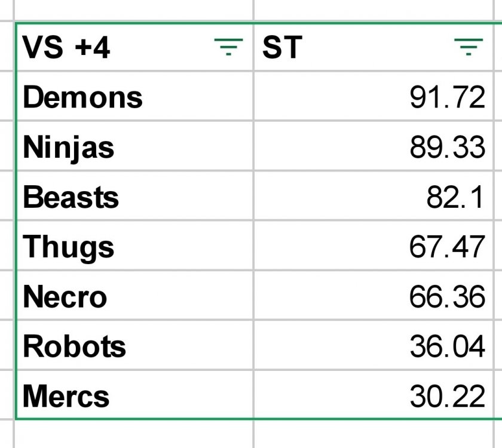Click the filter funnel beside VS +4 header

click(x=228, y=48)
